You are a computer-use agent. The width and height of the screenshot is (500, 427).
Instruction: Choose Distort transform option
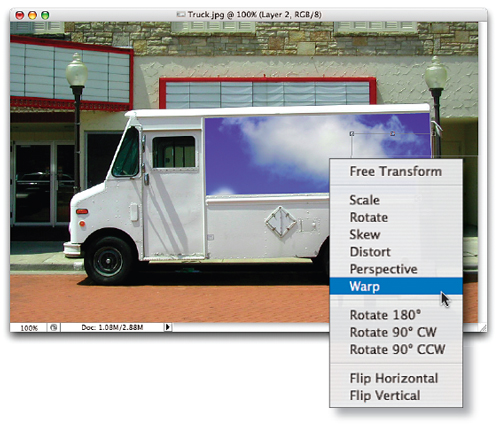396,252
